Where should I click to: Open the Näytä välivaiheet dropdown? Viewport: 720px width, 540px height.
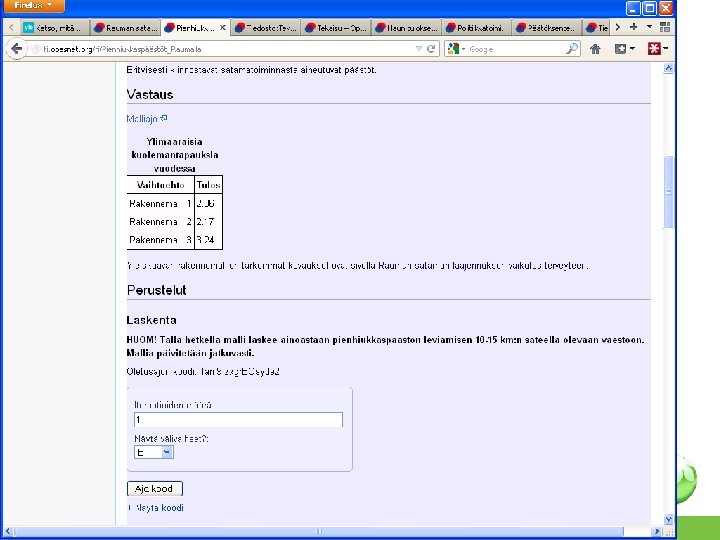[x=154, y=452]
